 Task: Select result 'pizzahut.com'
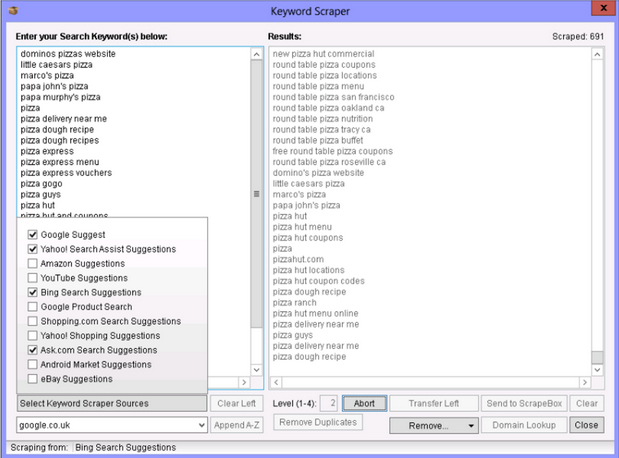[298, 259]
